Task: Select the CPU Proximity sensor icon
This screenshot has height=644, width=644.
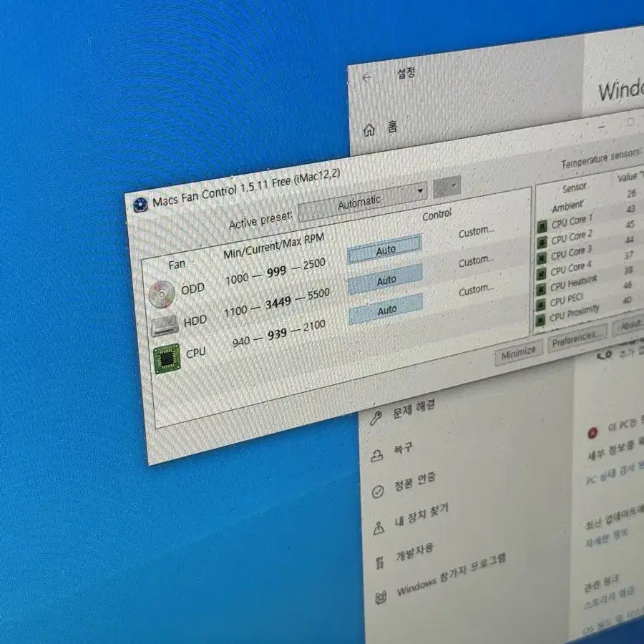Action: point(540,320)
